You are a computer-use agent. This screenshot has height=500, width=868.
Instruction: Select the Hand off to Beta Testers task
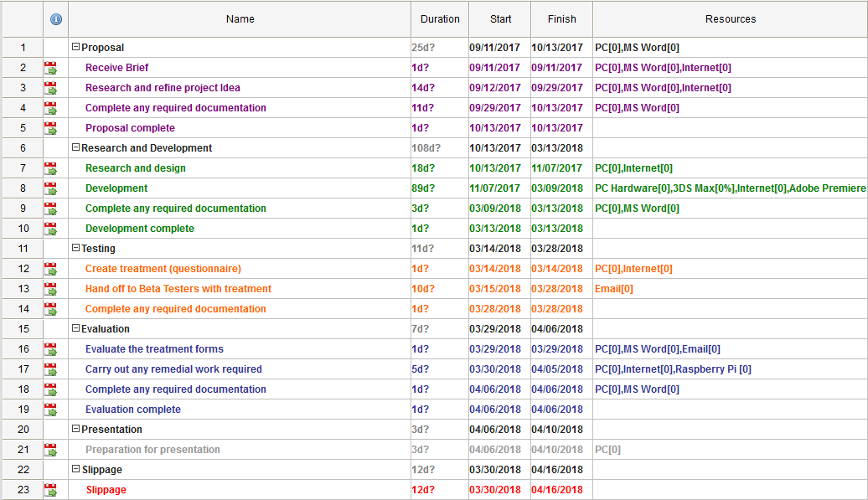178,289
